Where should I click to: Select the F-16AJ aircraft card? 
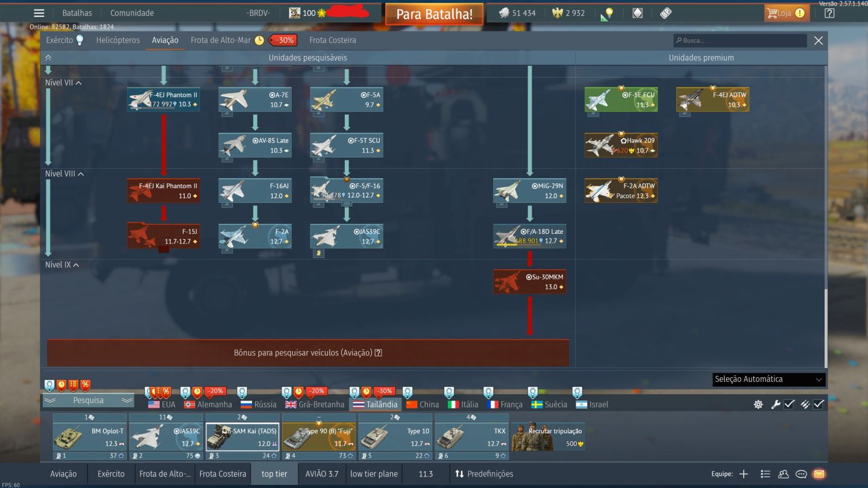click(255, 190)
